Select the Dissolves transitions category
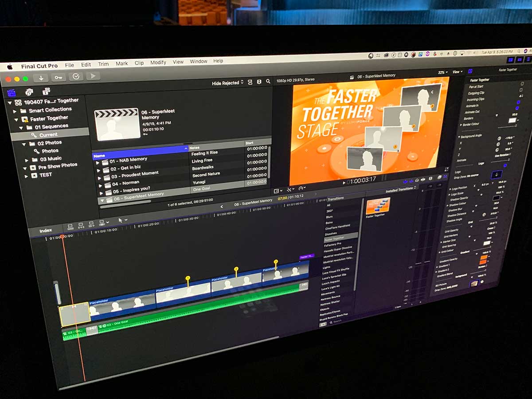 [331, 233]
